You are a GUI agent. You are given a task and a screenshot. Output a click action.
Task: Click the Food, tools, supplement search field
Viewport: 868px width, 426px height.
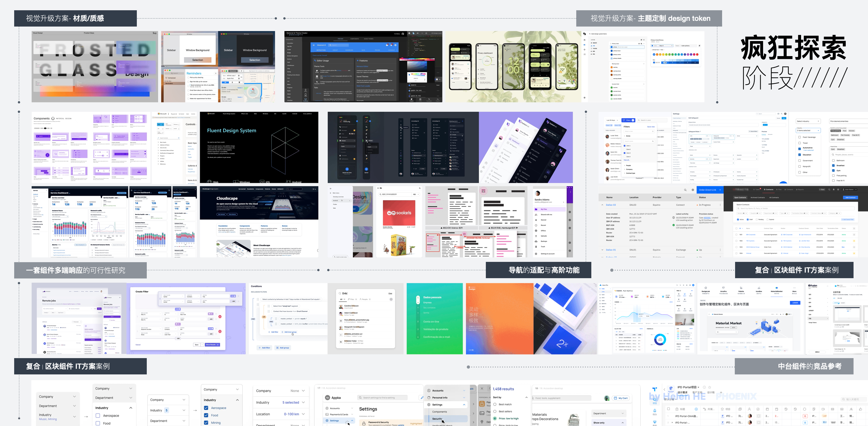pos(561,398)
